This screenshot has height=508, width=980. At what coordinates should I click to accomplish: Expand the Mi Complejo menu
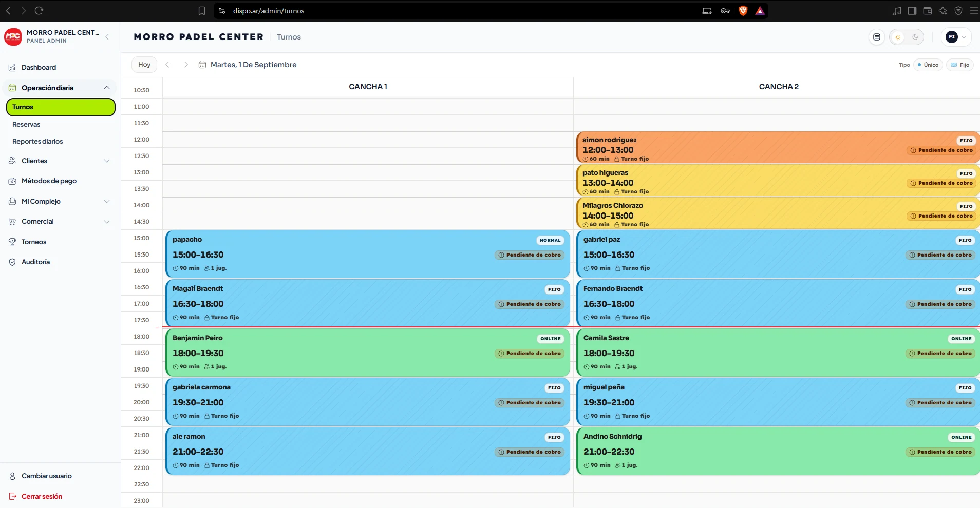(107, 202)
